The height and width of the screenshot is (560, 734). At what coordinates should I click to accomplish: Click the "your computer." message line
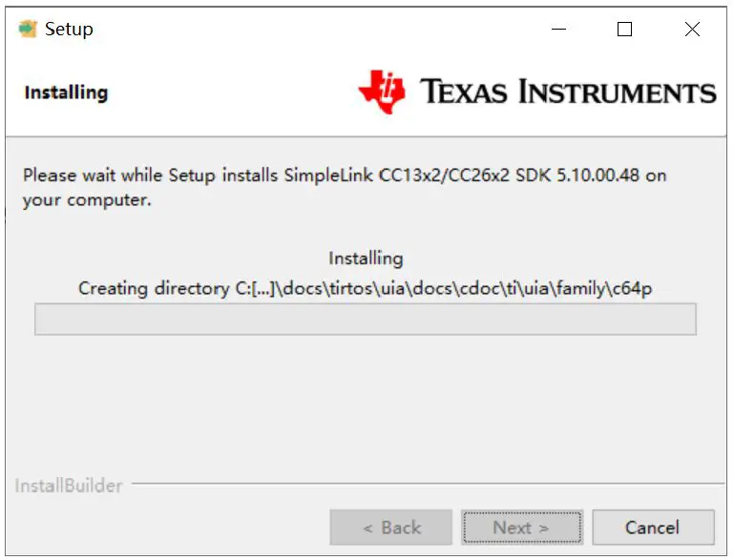pyautogui.click(x=87, y=200)
